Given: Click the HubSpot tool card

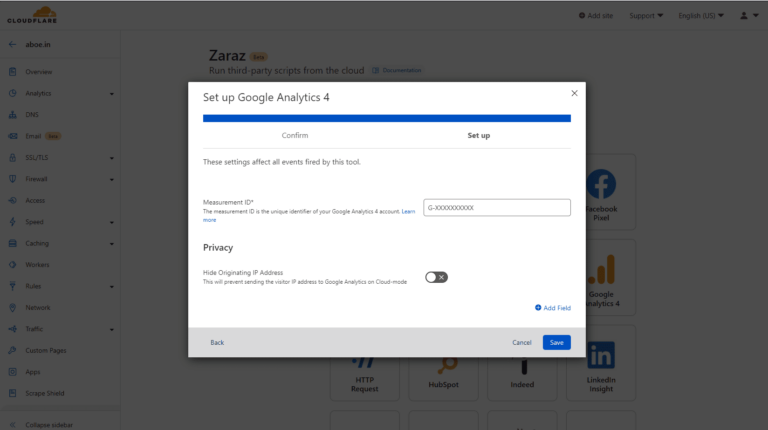Looking at the screenshot, I should (443, 379).
